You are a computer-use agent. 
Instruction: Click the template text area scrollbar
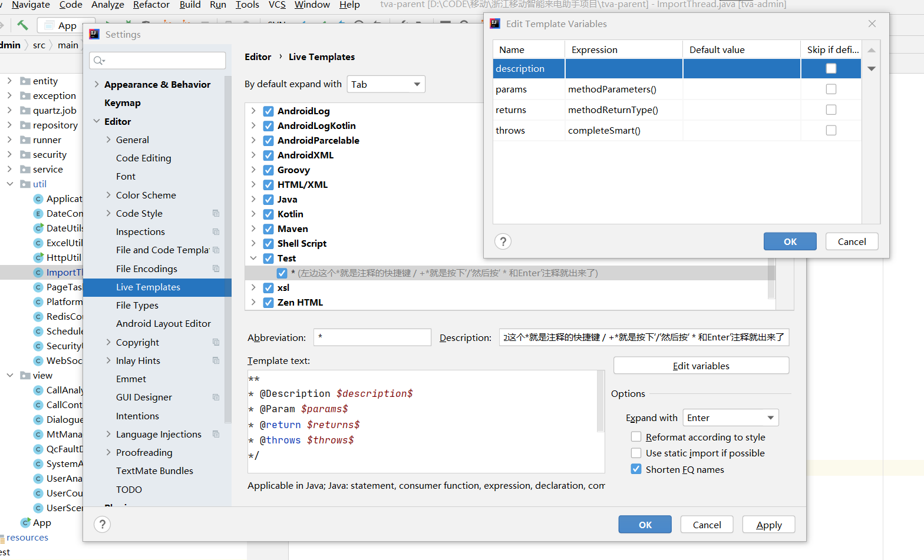(601, 401)
